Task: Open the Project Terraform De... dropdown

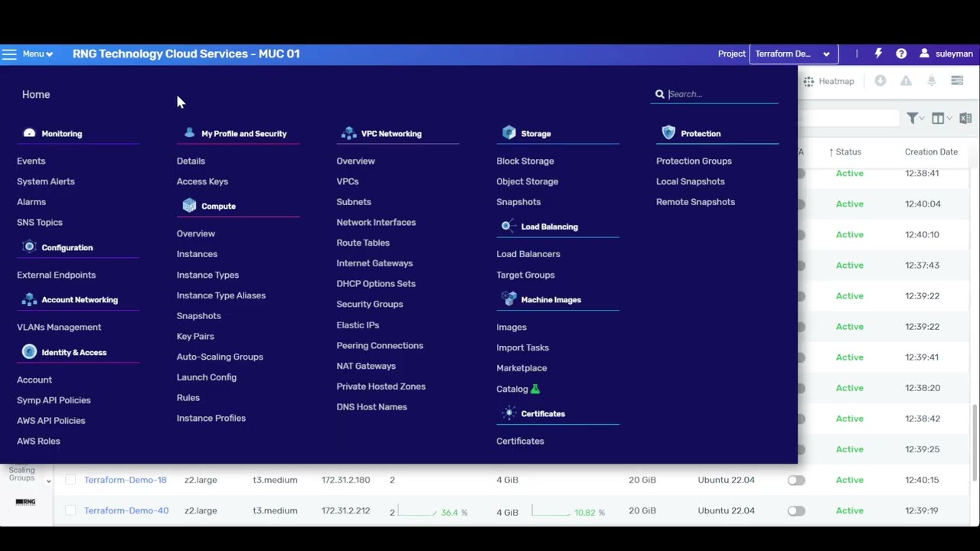Action: click(793, 54)
